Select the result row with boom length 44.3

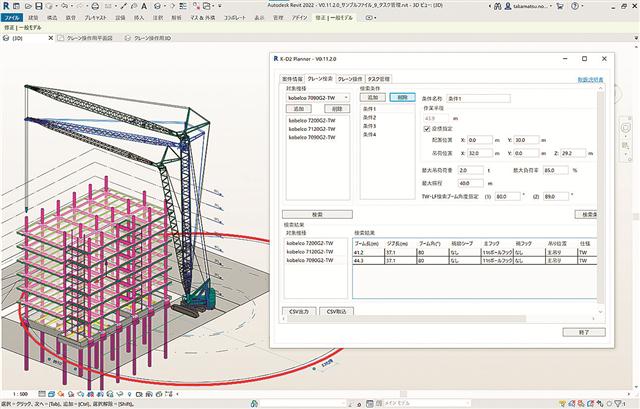point(475,260)
